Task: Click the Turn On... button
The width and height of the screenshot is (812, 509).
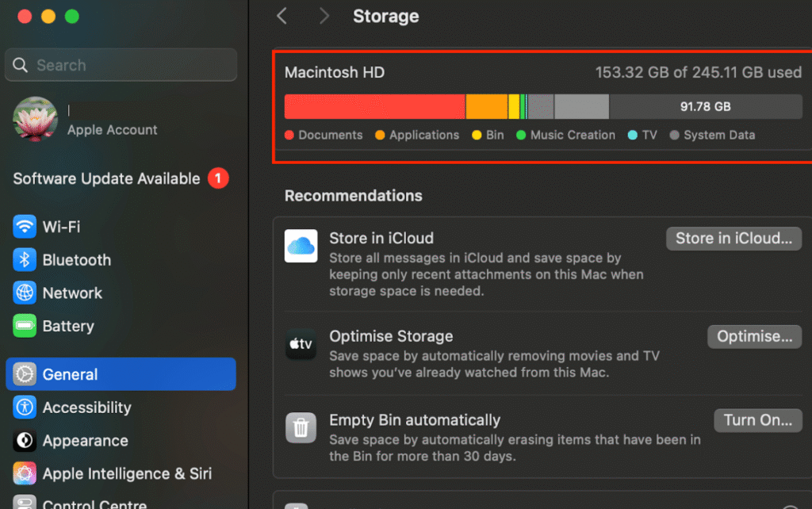Action: click(x=757, y=420)
